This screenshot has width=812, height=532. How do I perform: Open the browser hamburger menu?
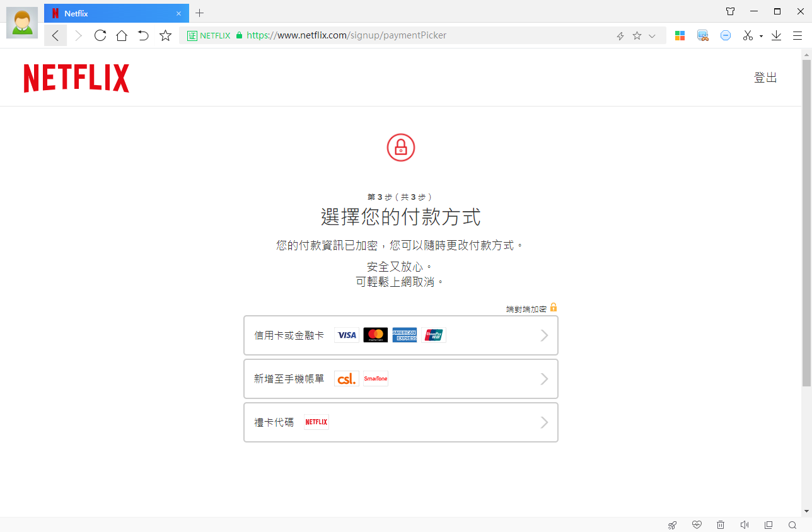[797, 36]
